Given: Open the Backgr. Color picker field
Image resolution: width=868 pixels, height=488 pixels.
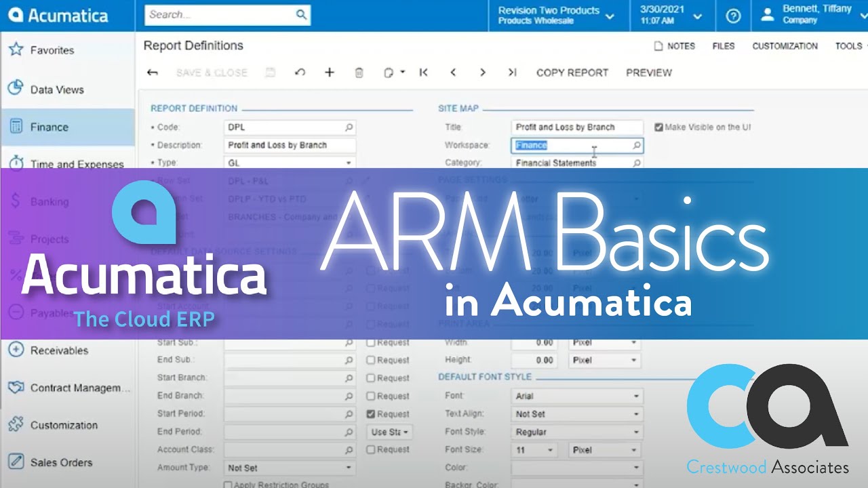Looking at the screenshot, I should tap(577, 485).
